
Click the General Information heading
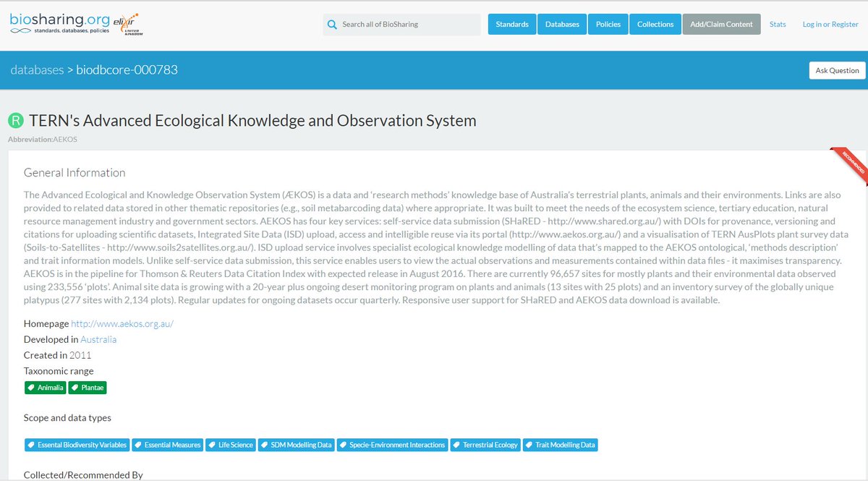point(75,173)
